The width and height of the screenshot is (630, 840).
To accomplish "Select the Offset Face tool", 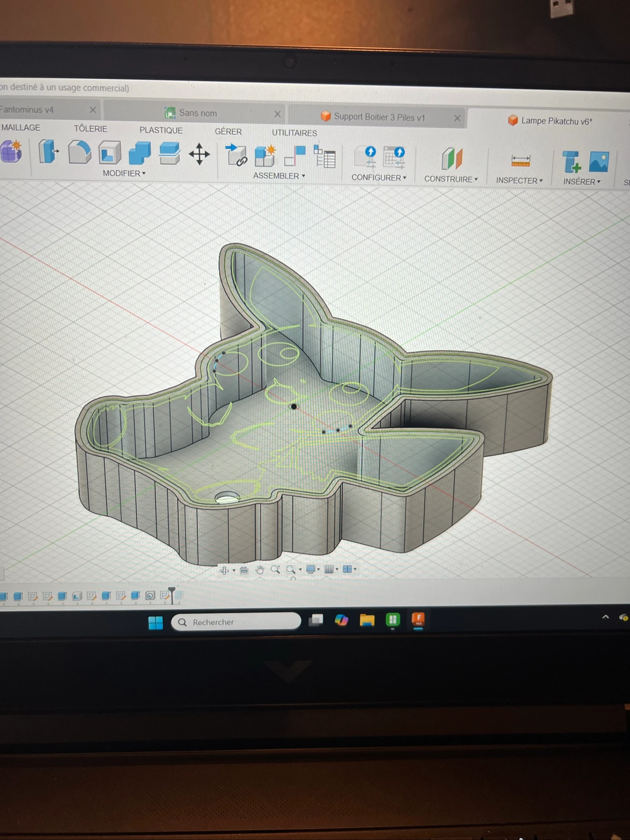I will [x=169, y=154].
